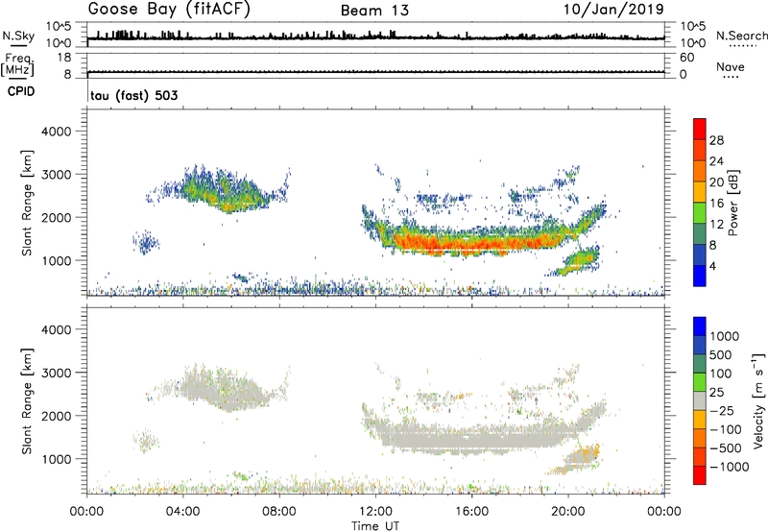The image size is (768, 532).
Task: Pick the blue top segment of Velocity colorbar
Action: [x=700, y=326]
